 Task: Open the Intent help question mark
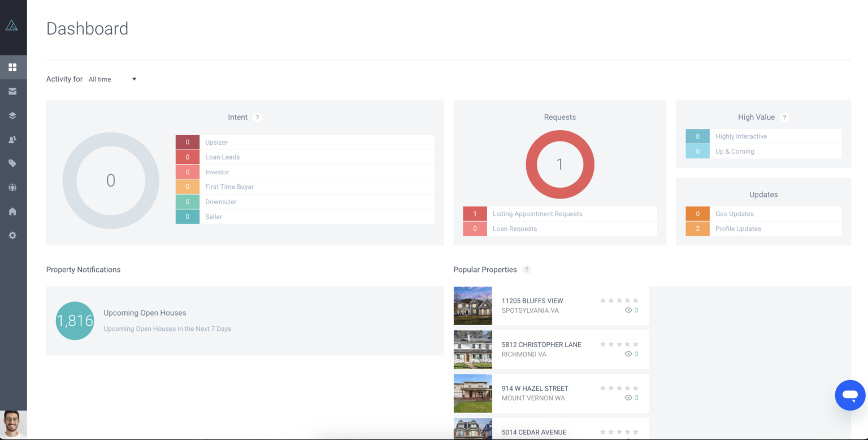pyautogui.click(x=257, y=117)
